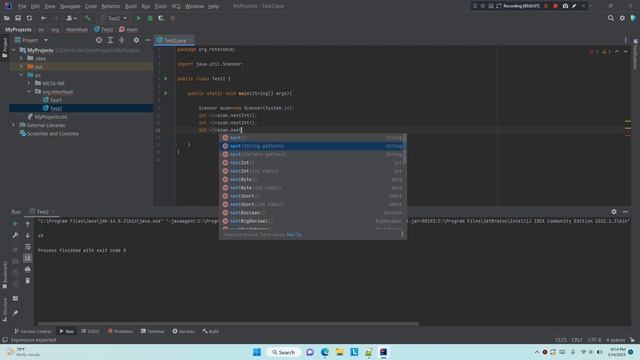Open IDE settings gear at top right
This screenshot has height=360, width=640.
[622, 18]
